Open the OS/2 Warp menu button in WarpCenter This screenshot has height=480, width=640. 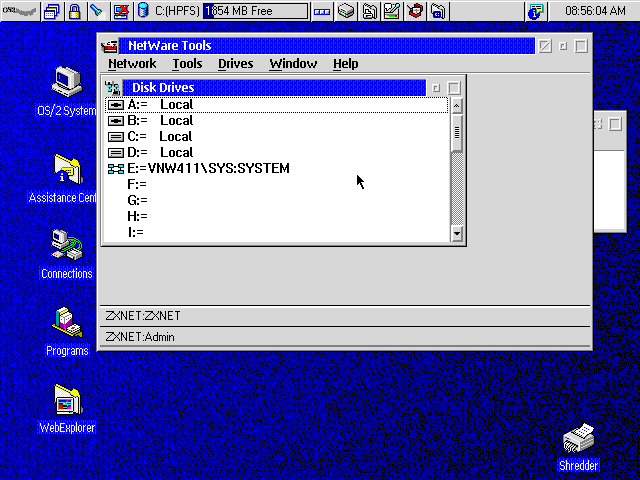20,11
